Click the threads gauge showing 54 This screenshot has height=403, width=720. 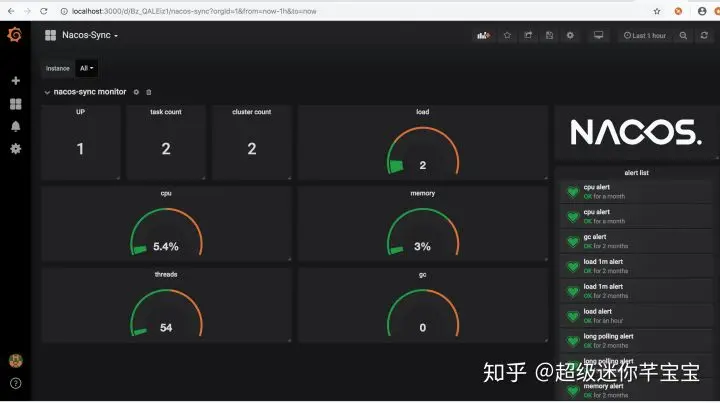point(166,313)
